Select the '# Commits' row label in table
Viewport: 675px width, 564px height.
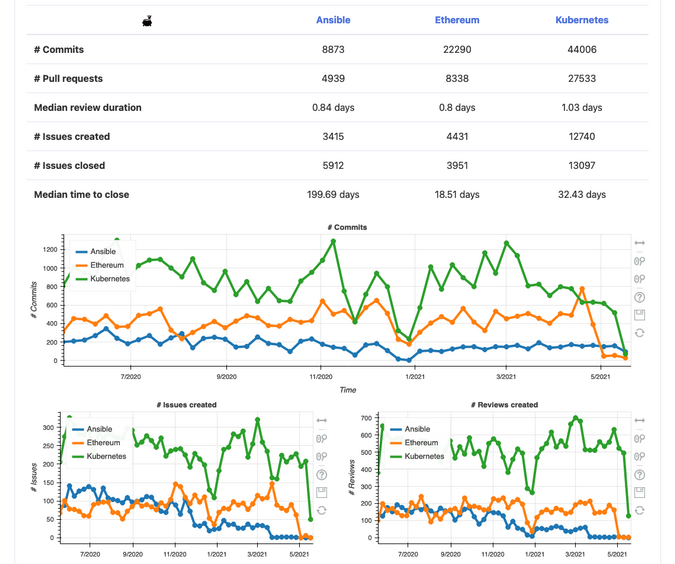click(59, 50)
